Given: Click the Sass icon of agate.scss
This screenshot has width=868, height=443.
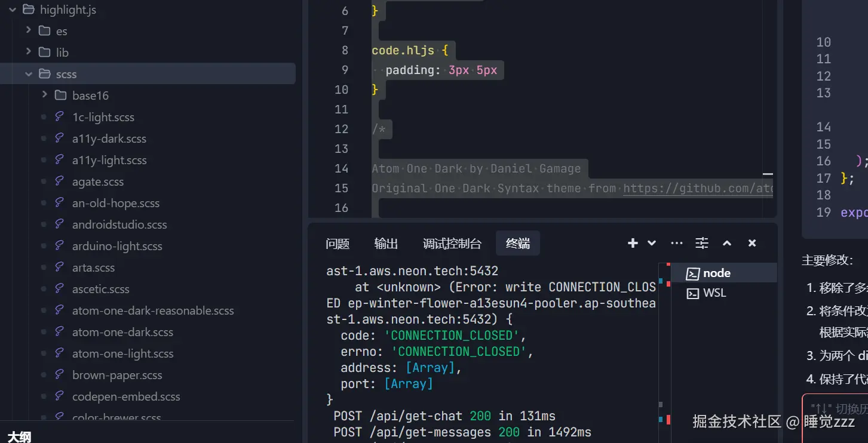Looking at the screenshot, I should pyautogui.click(x=59, y=181).
